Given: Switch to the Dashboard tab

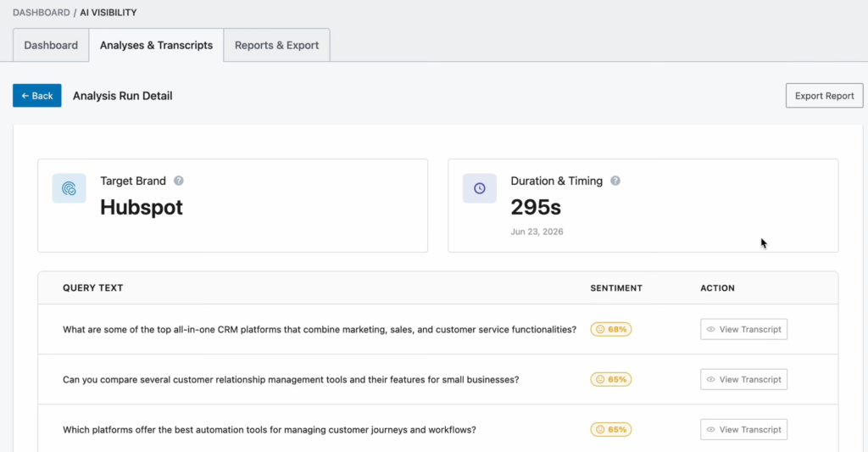Looking at the screenshot, I should click(x=51, y=46).
